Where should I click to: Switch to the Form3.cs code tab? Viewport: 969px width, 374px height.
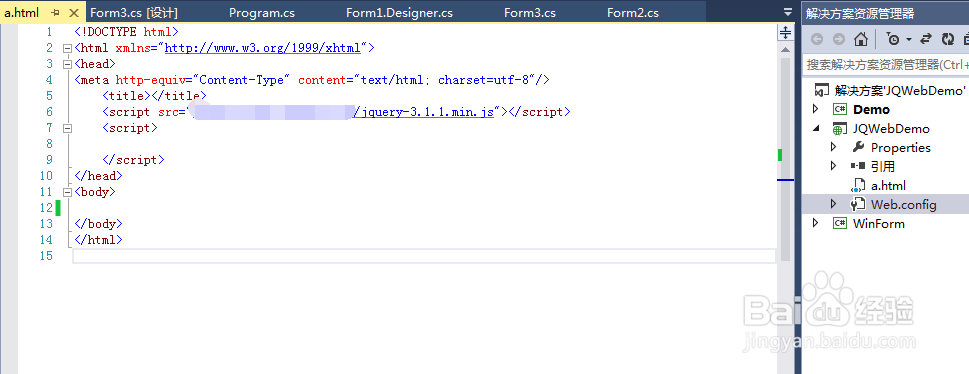tap(530, 13)
